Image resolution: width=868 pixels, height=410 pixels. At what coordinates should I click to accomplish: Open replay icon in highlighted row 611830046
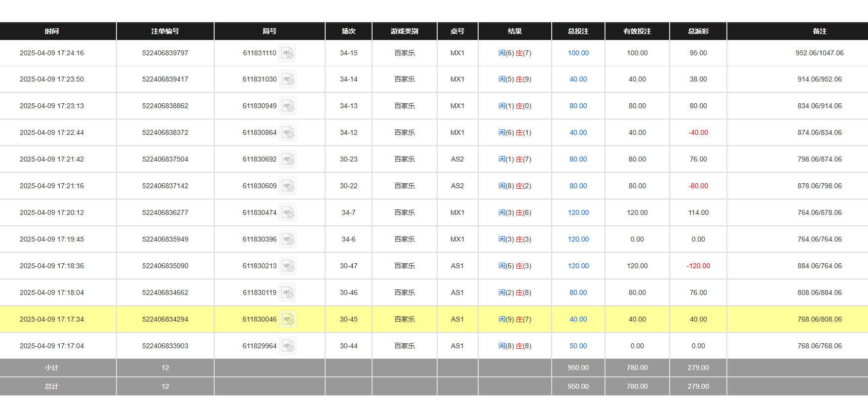coord(288,319)
